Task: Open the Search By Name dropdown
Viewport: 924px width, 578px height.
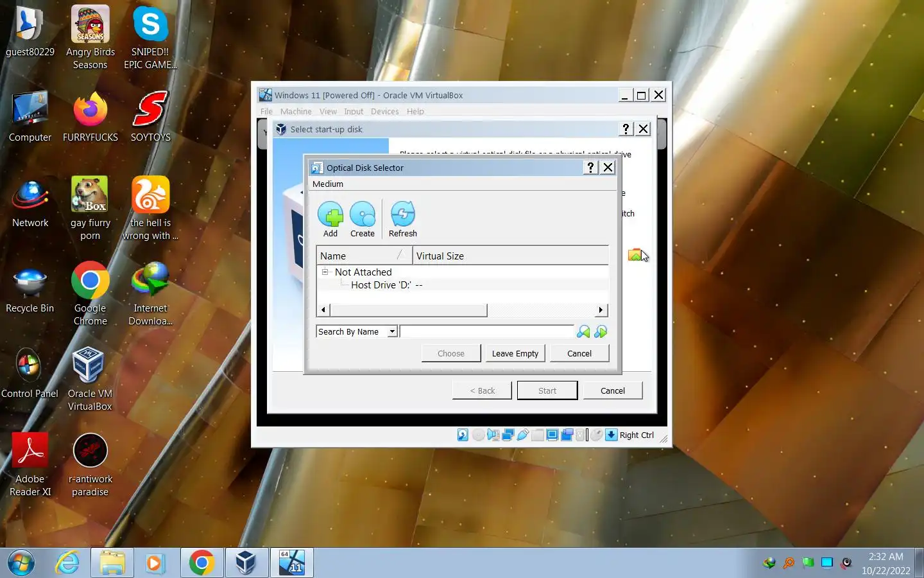Action: click(392, 331)
